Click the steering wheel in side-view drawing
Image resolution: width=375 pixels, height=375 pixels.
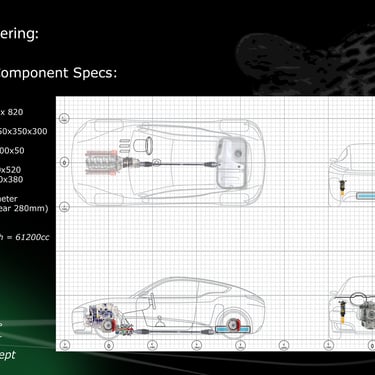[x=152, y=300]
